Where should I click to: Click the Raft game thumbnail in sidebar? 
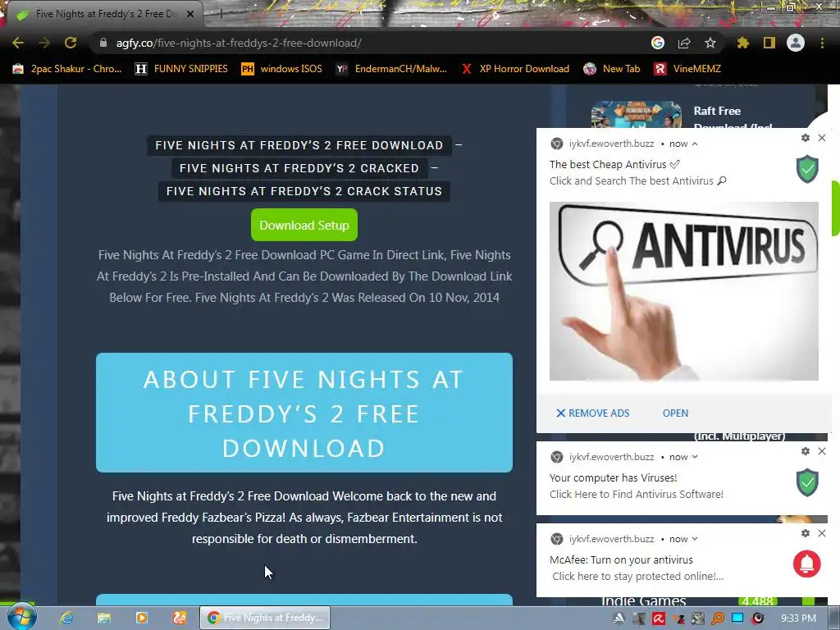tap(636, 115)
